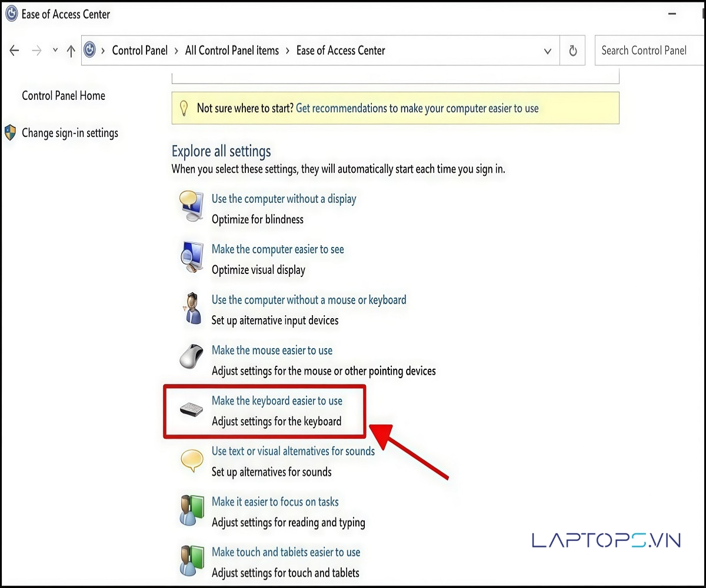Viewport: 706px width, 588px height.
Task: Open the recent locations dropdown arrow
Action: (x=55, y=51)
